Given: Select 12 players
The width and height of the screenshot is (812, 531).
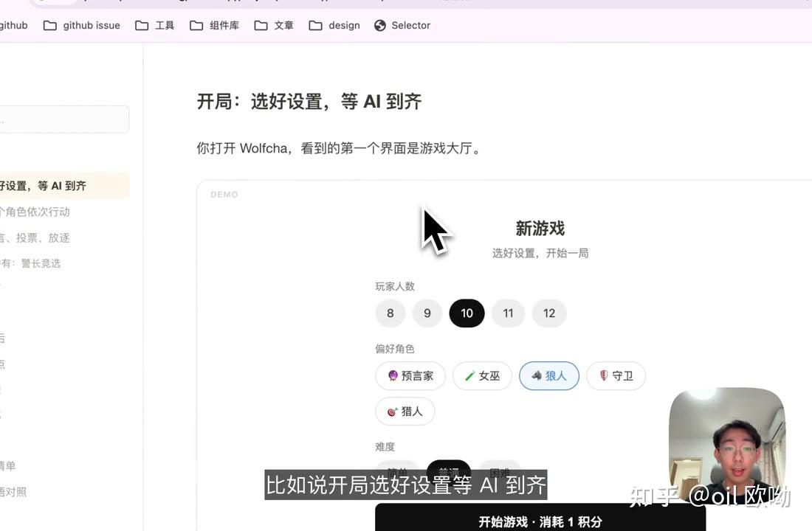Looking at the screenshot, I should pyautogui.click(x=549, y=313).
